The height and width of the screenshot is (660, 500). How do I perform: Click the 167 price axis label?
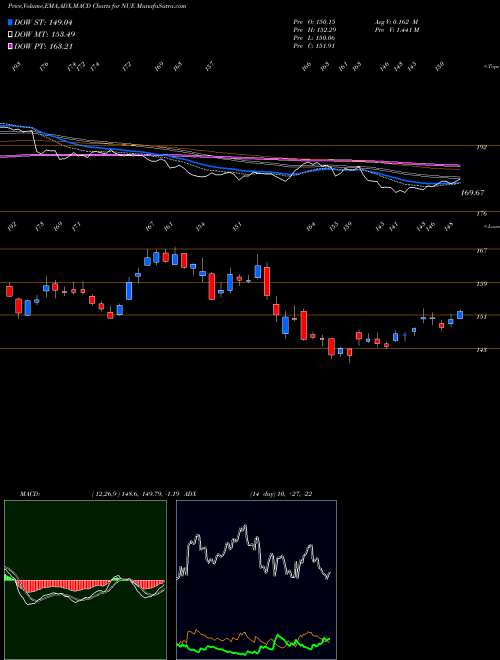pyautogui.click(x=481, y=251)
